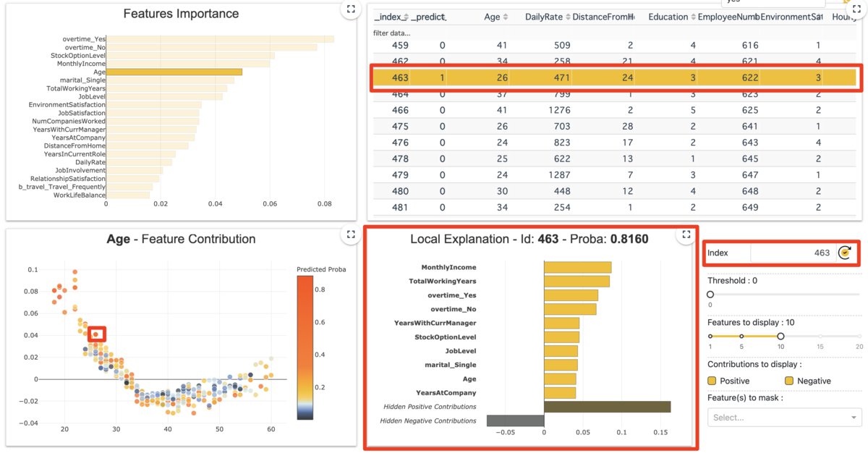The height and width of the screenshot is (456, 868).
Task: Expand Features Importance chart to fullscreen
Action: (350, 9)
